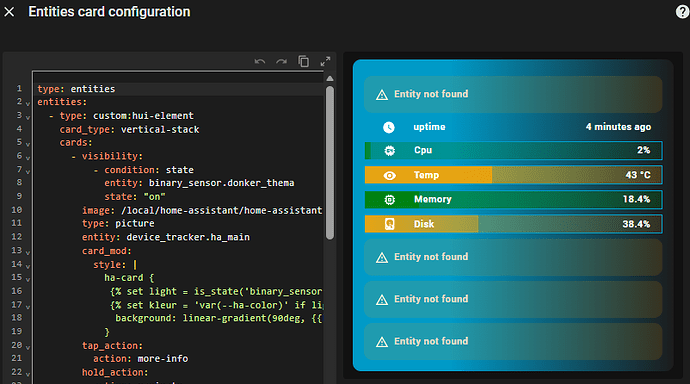
Task: Click the Temp eye icon
Action: [x=389, y=176]
